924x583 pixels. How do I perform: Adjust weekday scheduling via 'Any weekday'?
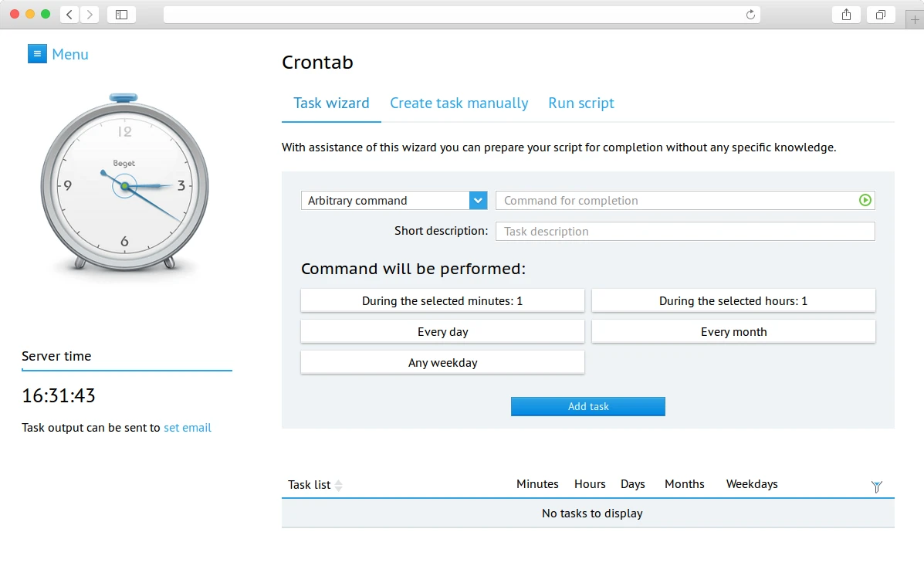(442, 361)
